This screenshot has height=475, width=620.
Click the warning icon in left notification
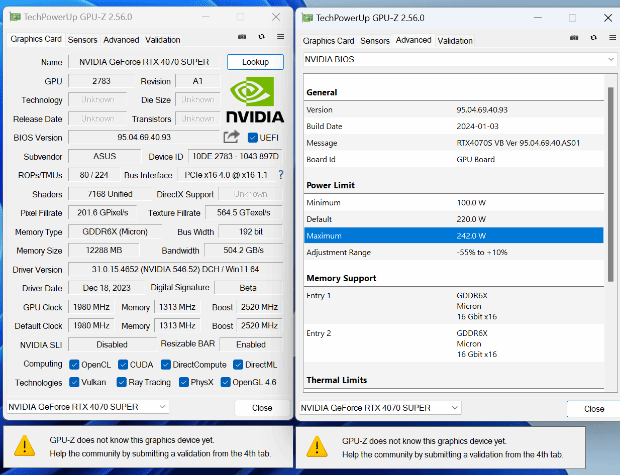tap(25, 446)
